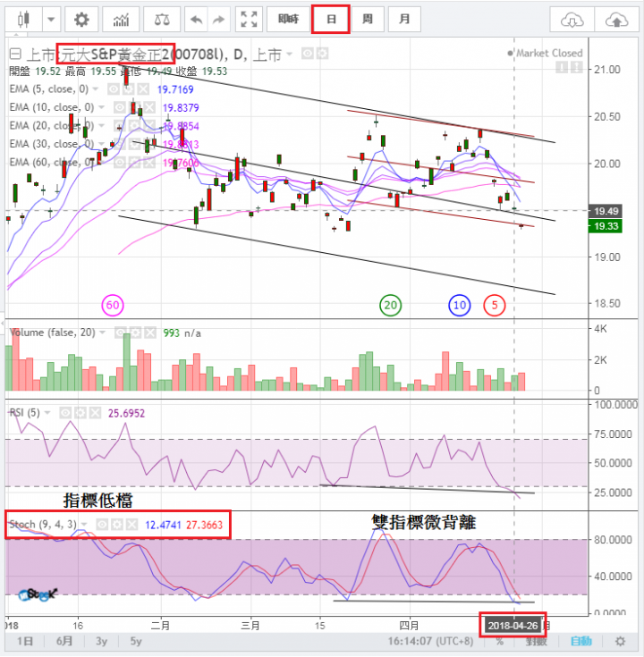
Task: Hide the Stoch (9, 4, 3) indicator
Action: click(102, 525)
